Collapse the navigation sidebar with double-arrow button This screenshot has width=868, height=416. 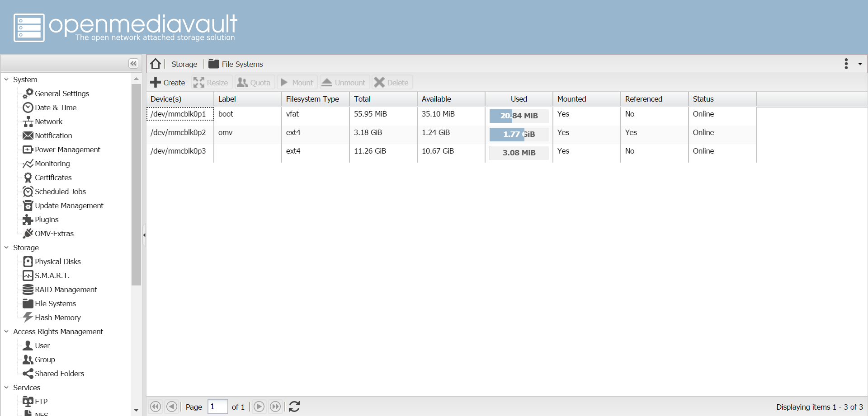pyautogui.click(x=133, y=64)
